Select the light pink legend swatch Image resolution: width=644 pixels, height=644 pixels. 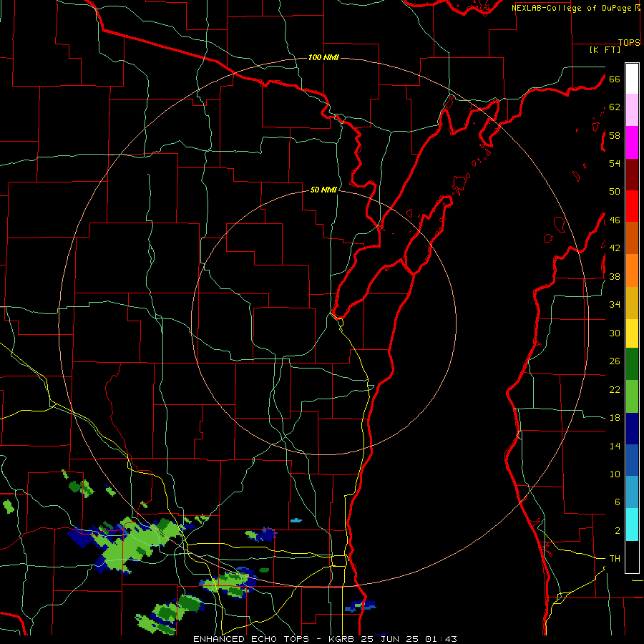(x=632, y=109)
